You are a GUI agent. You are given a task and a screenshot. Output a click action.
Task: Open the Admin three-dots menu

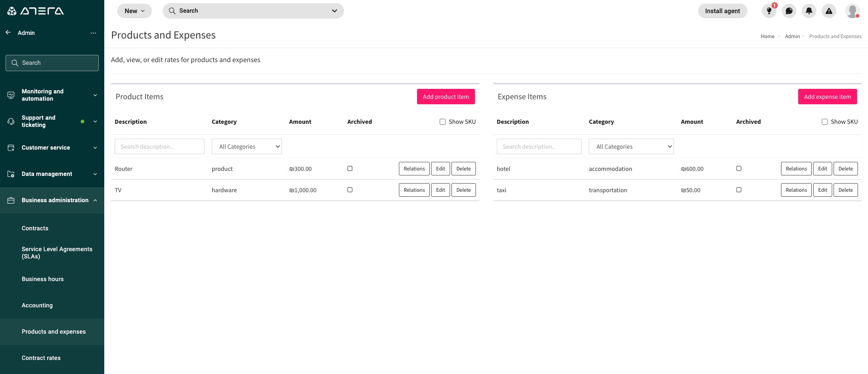pos(93,33)
